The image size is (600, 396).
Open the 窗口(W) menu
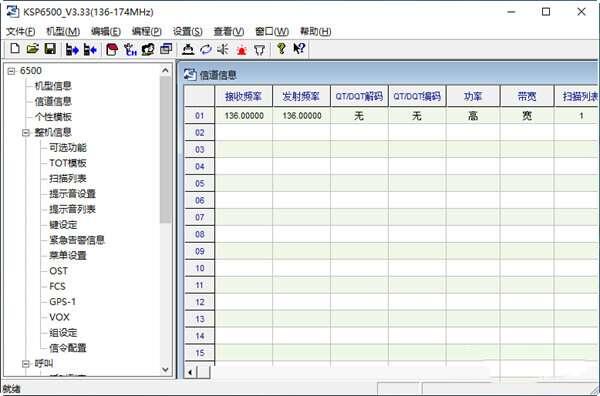coord(272,31)
